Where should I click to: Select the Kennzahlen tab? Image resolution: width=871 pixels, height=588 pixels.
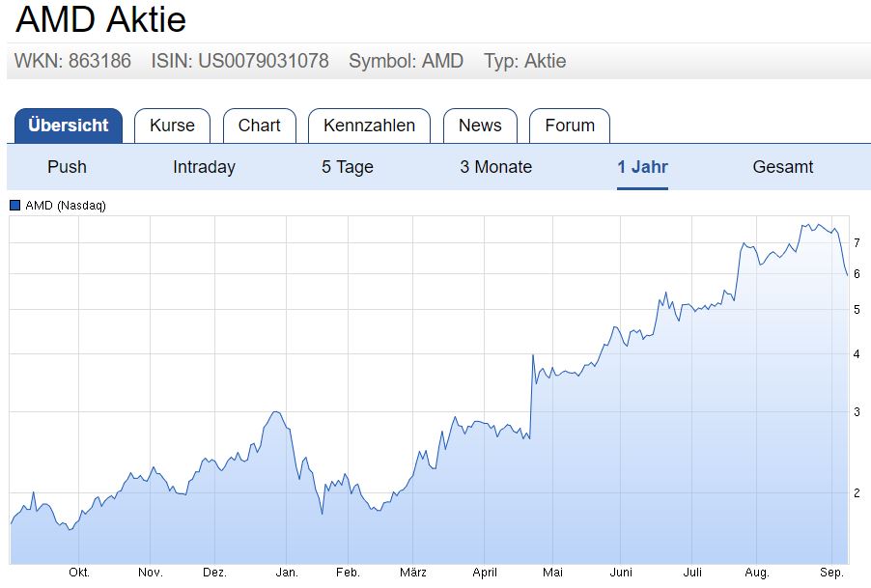pyautogui.click(x=369, y=126)
